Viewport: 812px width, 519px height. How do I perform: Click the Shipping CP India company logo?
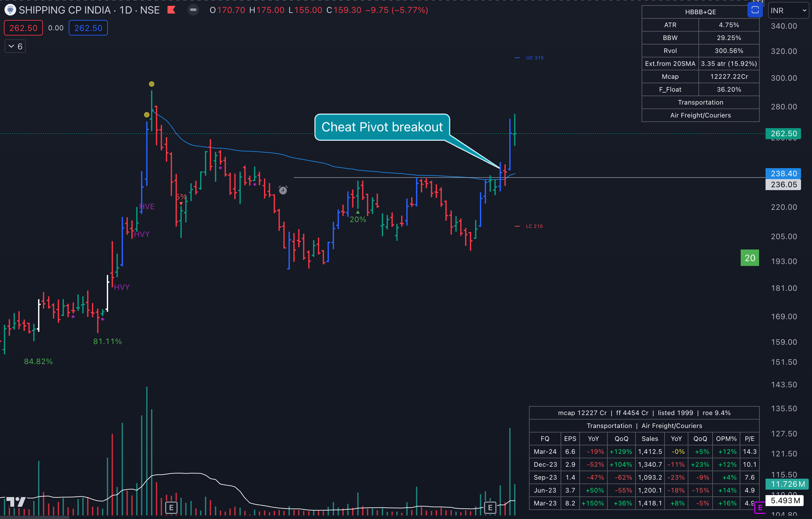[10, 10]
